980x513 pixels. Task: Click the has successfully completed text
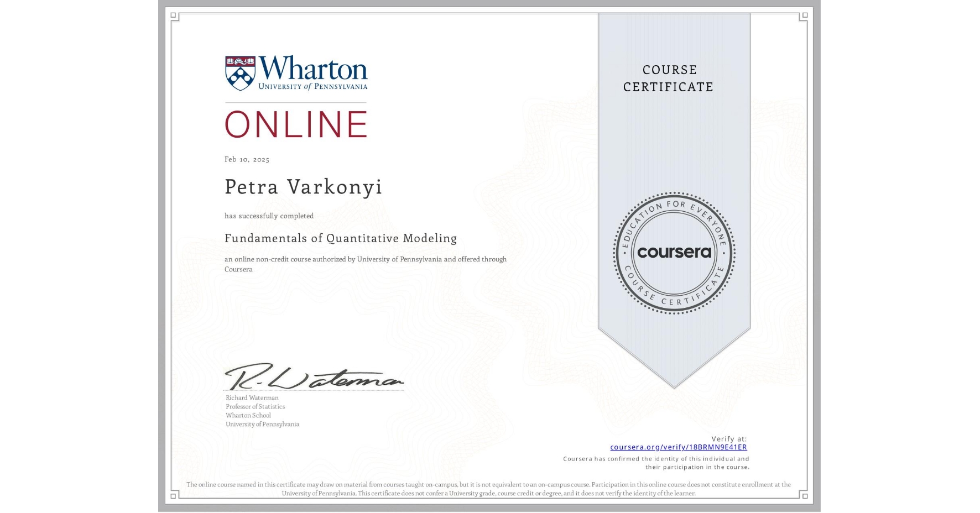coord(268,216)
